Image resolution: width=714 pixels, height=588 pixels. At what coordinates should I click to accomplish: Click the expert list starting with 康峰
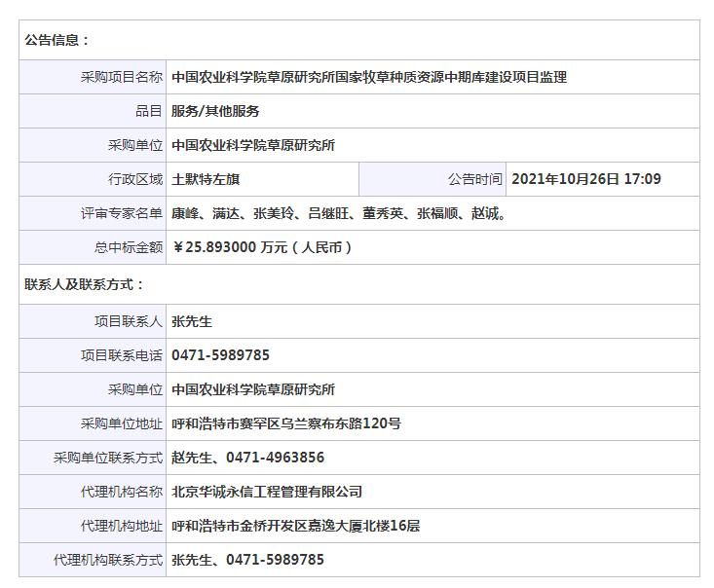339,213
